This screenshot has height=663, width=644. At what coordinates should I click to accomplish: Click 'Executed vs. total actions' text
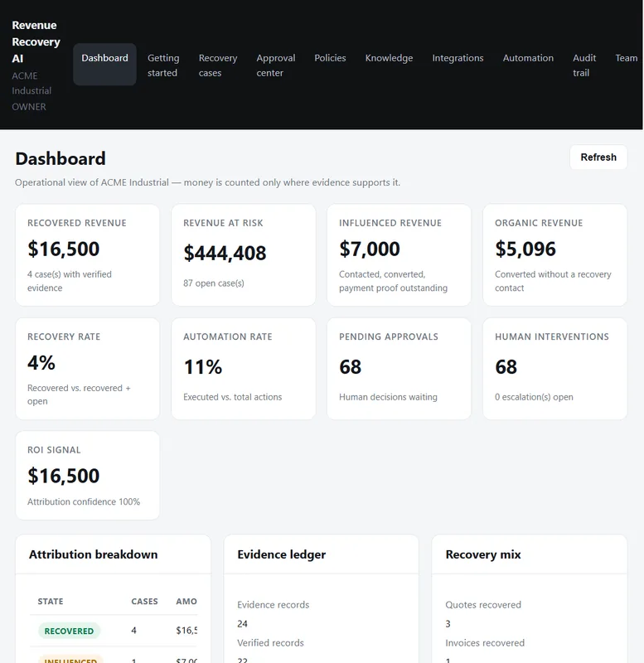[x=233, y=397]
